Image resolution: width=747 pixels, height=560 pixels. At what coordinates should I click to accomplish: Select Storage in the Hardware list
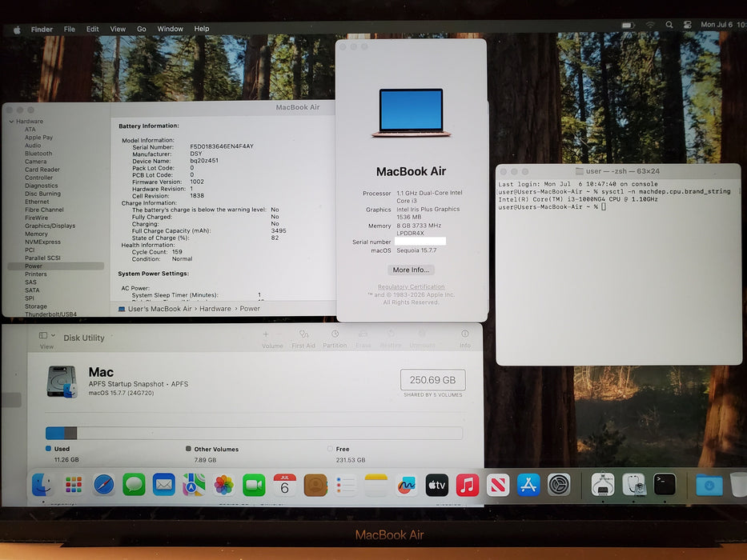(36, 306)
